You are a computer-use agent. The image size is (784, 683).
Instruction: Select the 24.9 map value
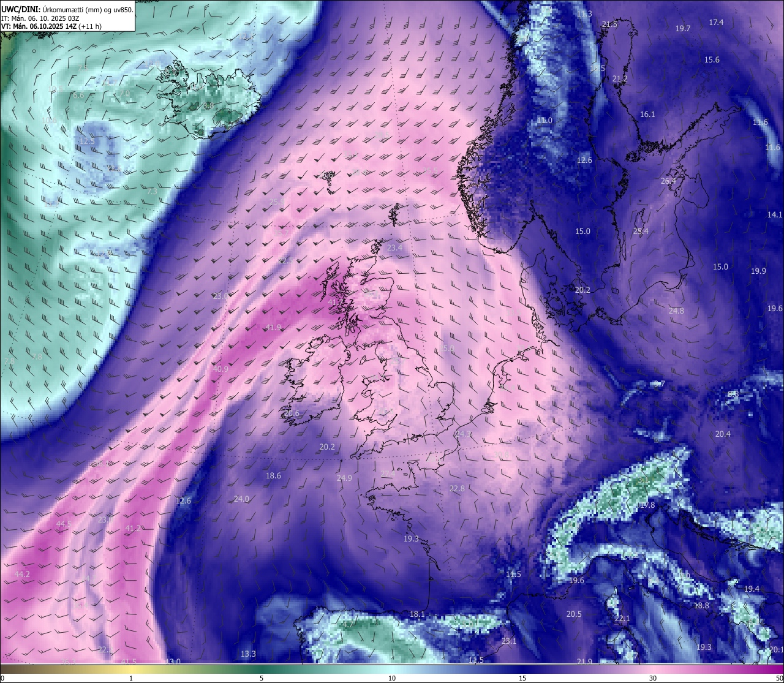point(344,478)
